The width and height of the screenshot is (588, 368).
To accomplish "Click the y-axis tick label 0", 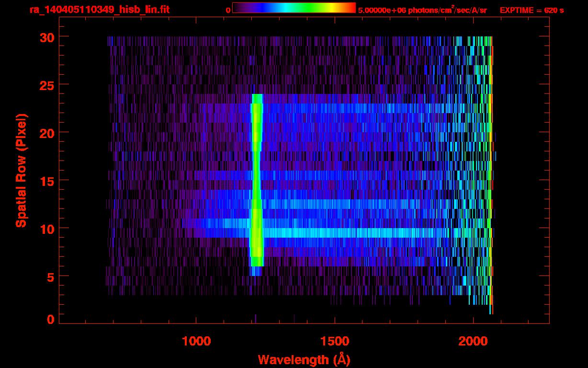I will coord(51,319).
